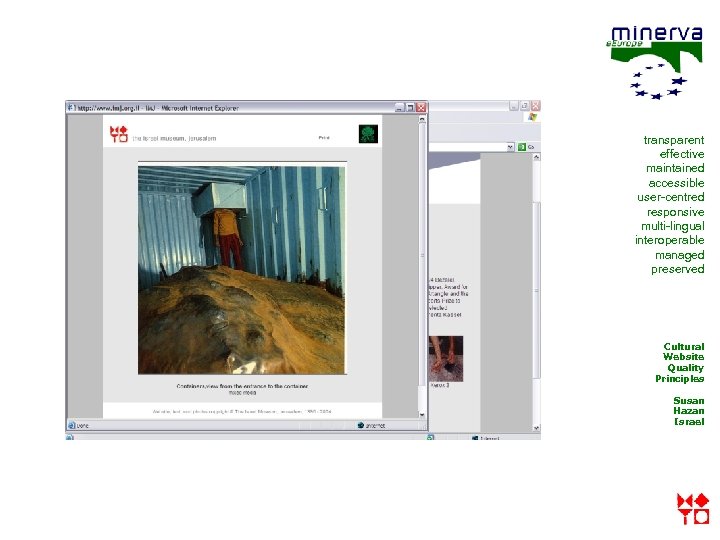Close the background browser window
Viewport: 720px width, 540px height.
click(535, 106)
